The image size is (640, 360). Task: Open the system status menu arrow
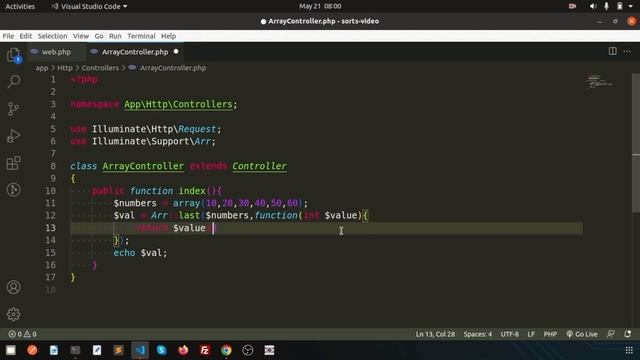(631, 6)
